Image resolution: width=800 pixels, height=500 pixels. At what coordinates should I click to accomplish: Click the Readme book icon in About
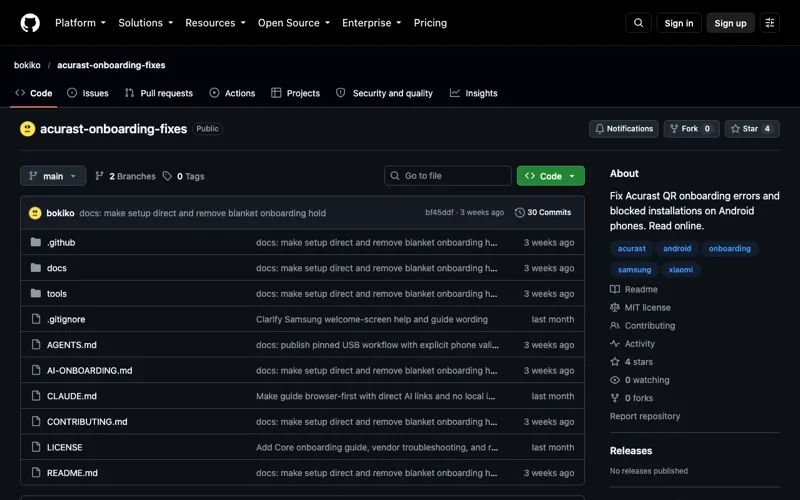pyautogui.click(x=615, y=289)
